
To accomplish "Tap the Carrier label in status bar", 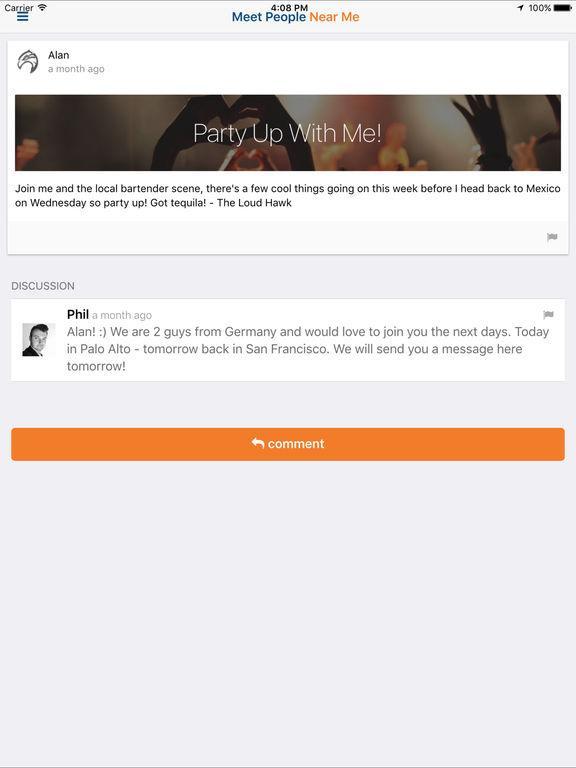I will [x=19, y=8].
